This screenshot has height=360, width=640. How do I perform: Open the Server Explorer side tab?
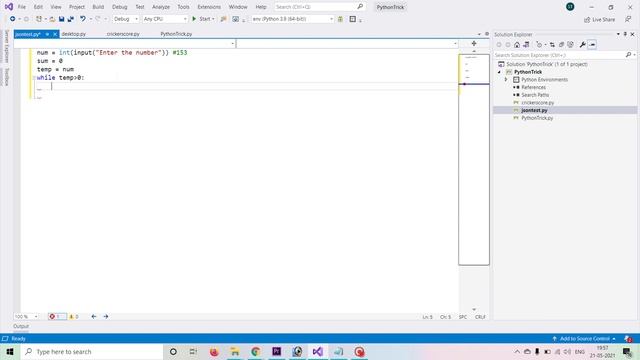click(x=6, y=46)
